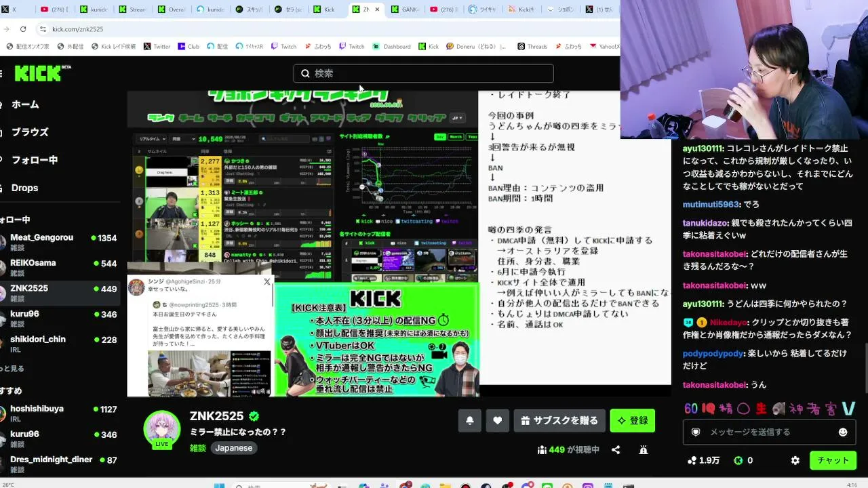Screen dimensions: 868x488
Task: Switch to the Overall browser tab
Action: click(x=172, y=9)
